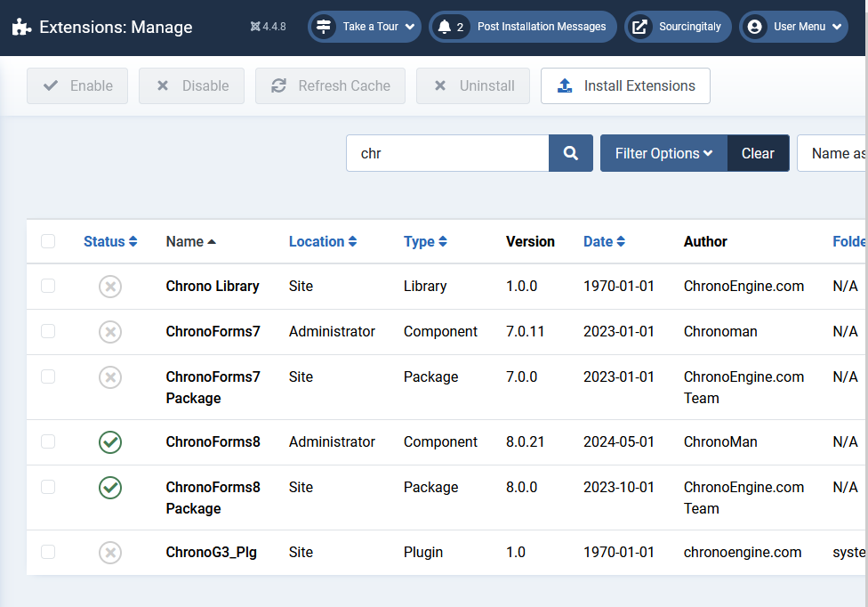Screen dimensions: 868x607
Task: Toggle disabled status of ChronoG3_Plg
Action: coord(110,552)
